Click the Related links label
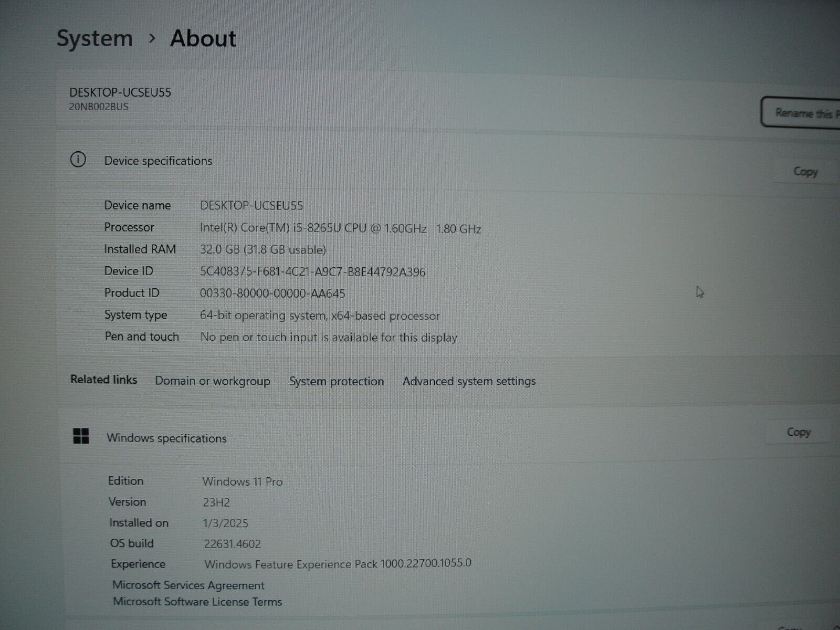Screen dimensions: 840x630 click(104, 380)
